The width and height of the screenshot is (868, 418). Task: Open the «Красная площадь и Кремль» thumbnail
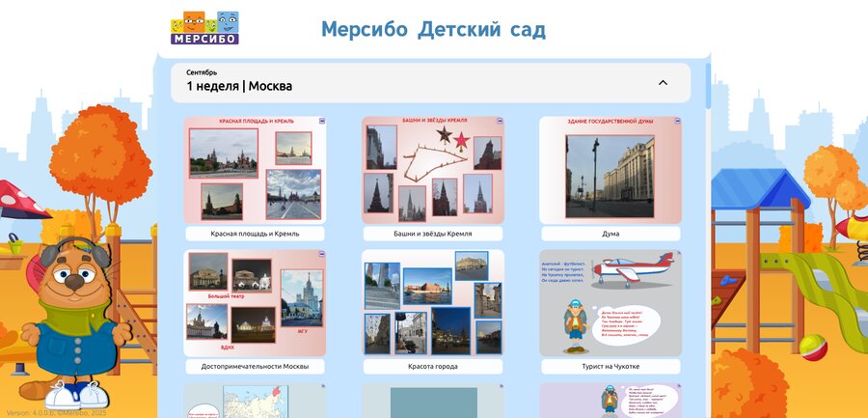tap(255, 170)
